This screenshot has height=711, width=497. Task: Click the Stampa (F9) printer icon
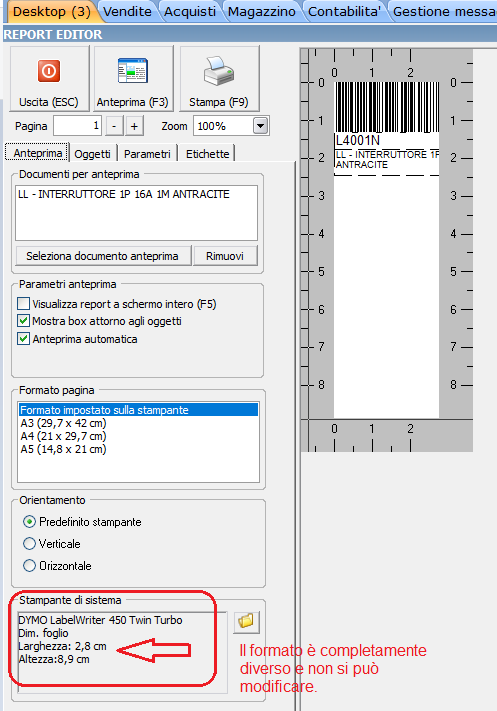click(219, 71)
